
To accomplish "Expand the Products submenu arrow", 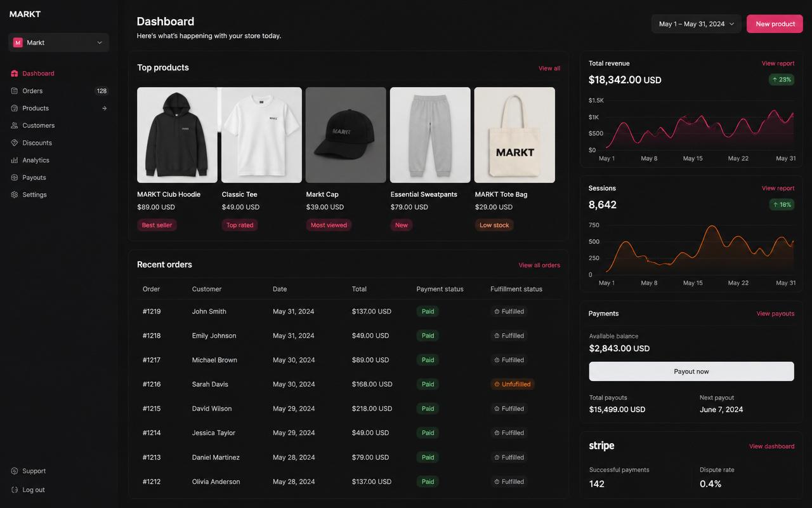I will click(104, 108).
